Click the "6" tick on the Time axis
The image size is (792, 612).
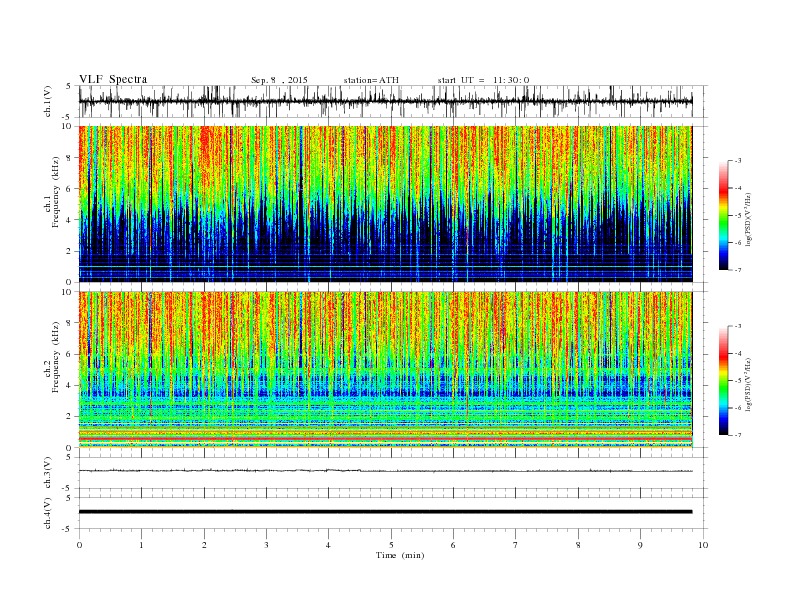[x=453, y=545]
